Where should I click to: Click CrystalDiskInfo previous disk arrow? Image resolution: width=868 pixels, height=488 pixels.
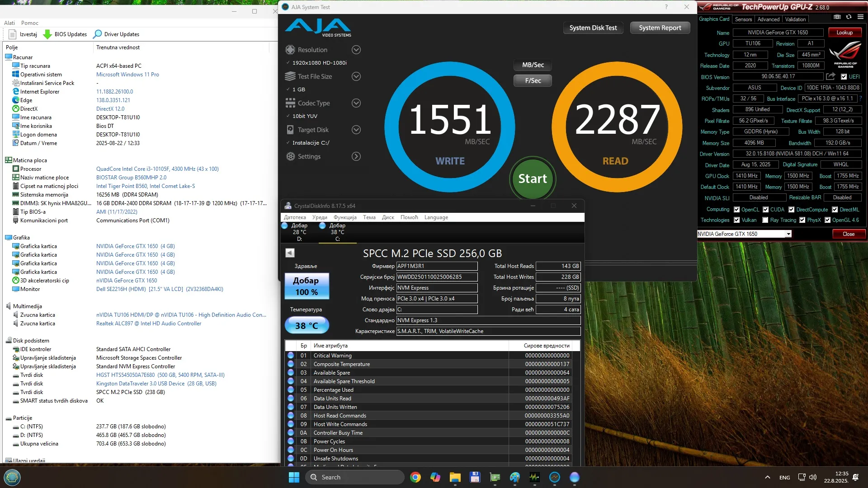(290, 253)
